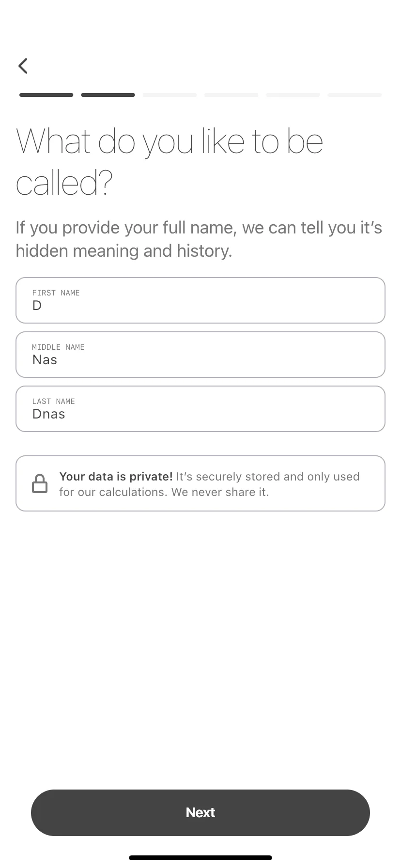401x868 pixels.
Task: Click the FIRST NAME field label
Action: pyautogui.click(x=56, y=293)
